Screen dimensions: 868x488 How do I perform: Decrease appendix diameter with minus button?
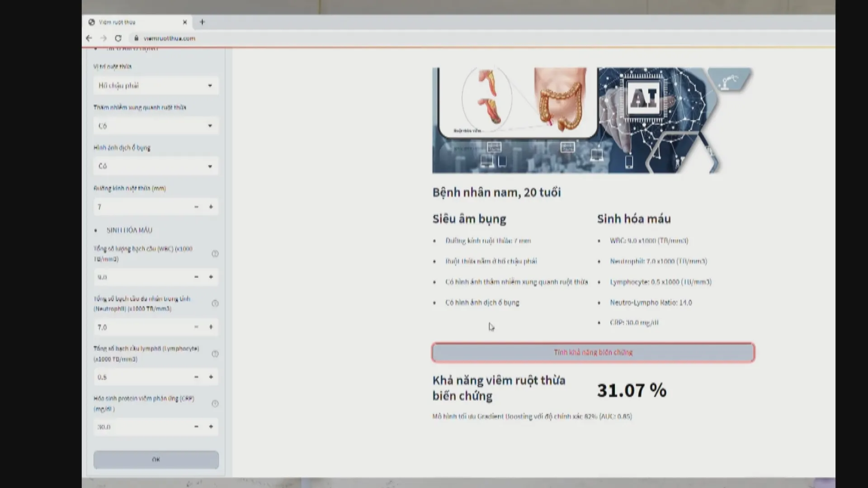(x=196, y=207)
